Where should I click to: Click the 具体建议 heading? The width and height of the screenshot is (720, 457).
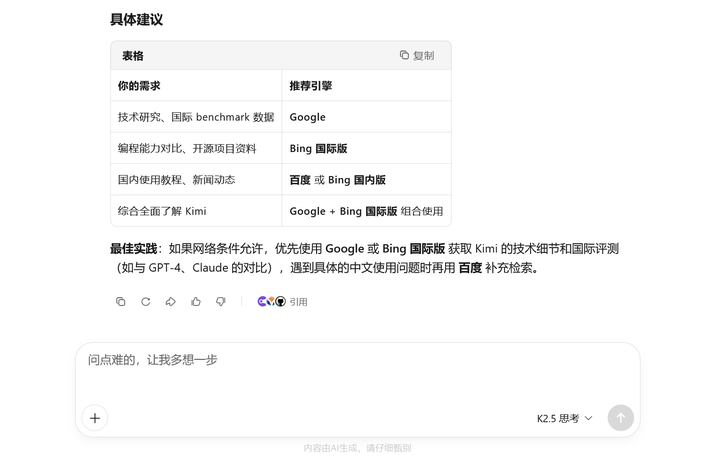[136, 20]
